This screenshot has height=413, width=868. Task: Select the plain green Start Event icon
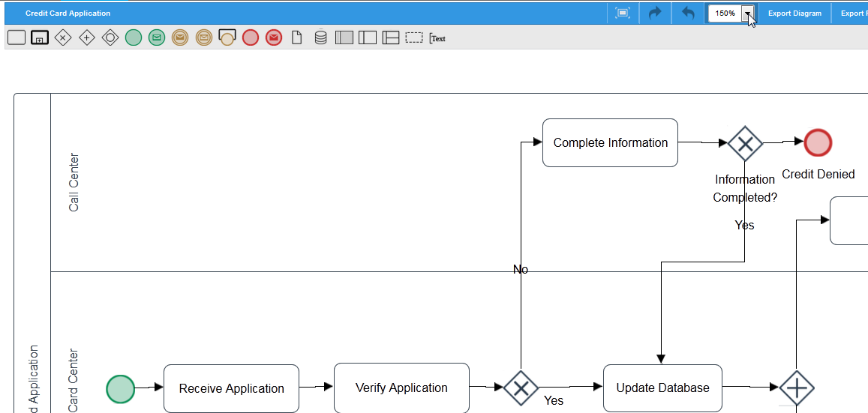pyautogui.click(x=134, y=37)
